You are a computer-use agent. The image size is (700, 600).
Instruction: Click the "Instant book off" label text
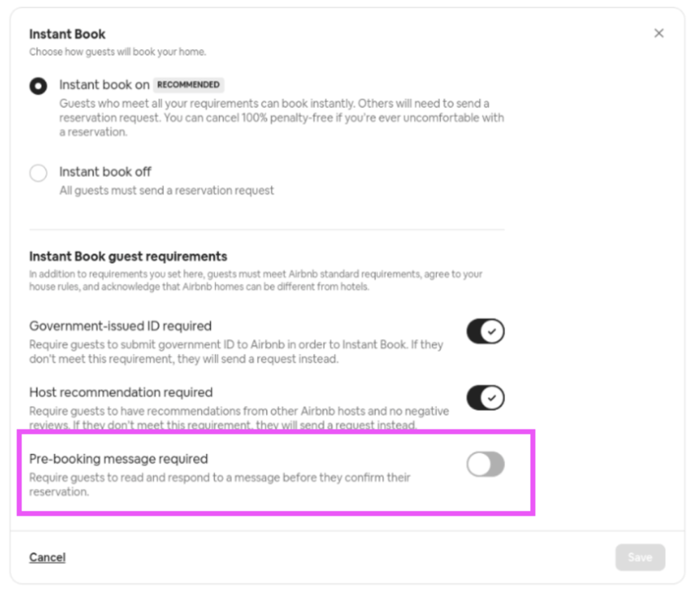pyautogui.click(x=105, y=172)
